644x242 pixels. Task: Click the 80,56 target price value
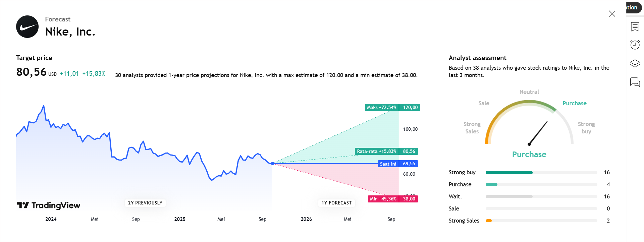point(31,72)
